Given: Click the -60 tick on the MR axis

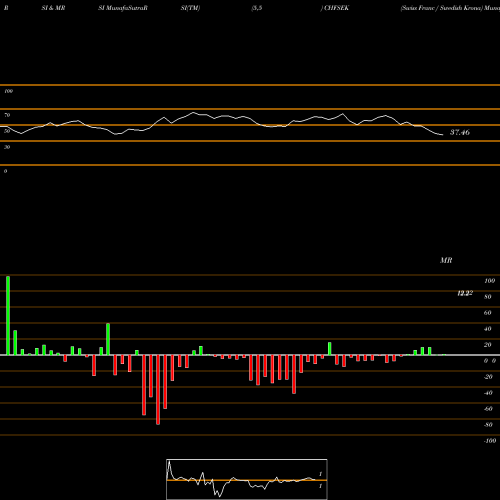Looking at the screenshot, I should click(488, 409).
